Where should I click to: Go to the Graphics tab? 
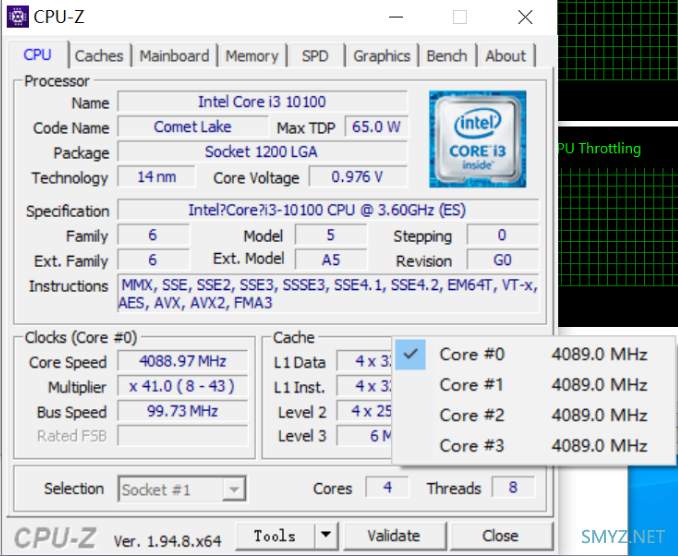(381, 56)
